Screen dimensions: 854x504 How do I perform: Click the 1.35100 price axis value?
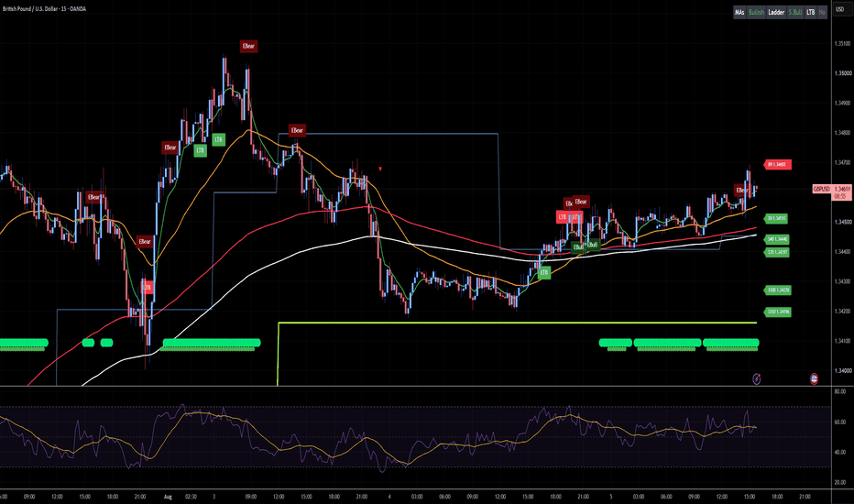(x=843, y=44)
